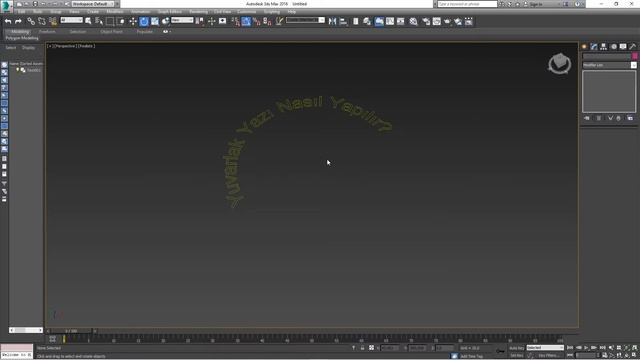The image size is (640, 360).
Task: Click Add Time Tag in status bar
Action: tap(471, 356)
